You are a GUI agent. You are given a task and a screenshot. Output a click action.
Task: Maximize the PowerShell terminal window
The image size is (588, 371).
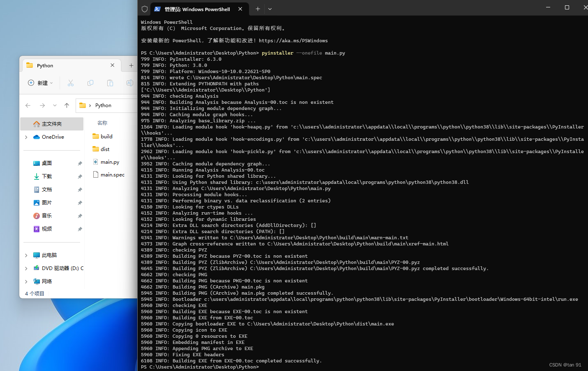[567, 7]
